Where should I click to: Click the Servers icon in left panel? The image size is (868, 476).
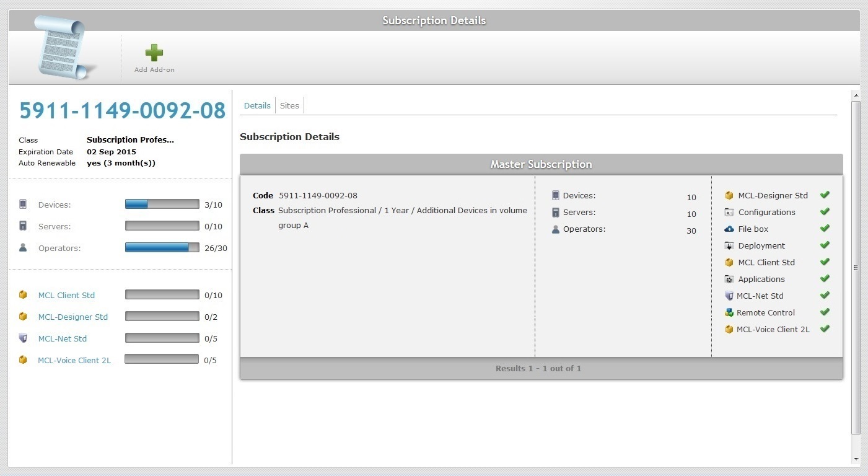point(23,226)
